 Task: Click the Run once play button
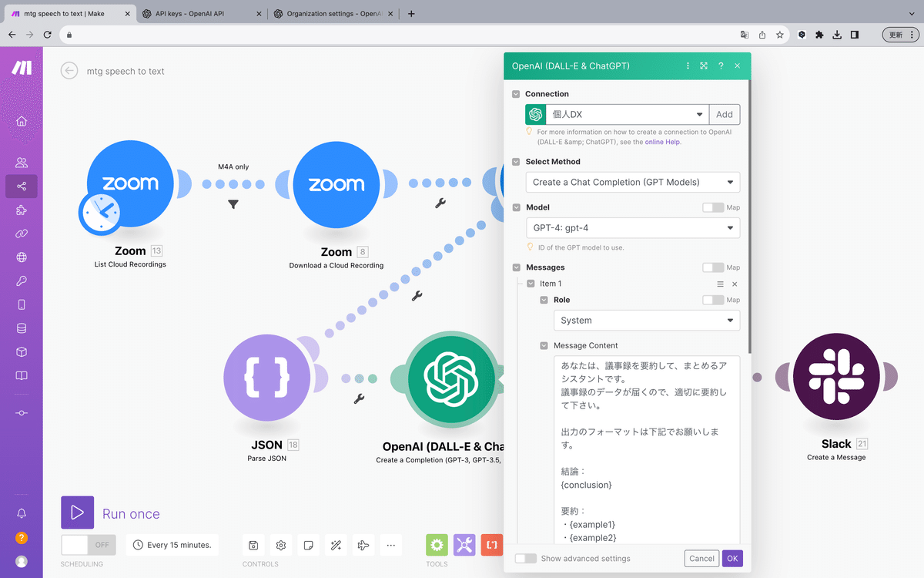[77, 512]
